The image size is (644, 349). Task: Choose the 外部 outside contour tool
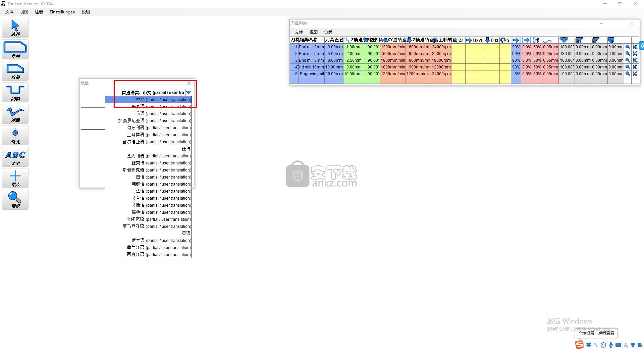click(x=15, y=49)
